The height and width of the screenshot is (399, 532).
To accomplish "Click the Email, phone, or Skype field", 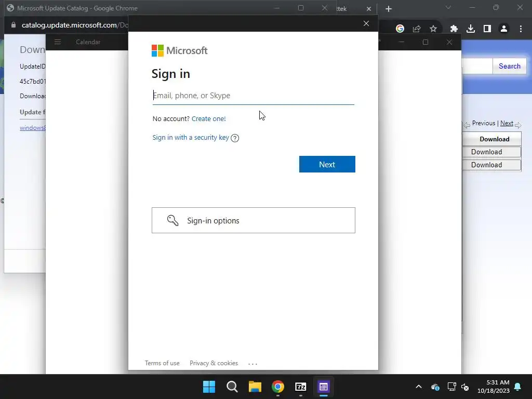I will pos(253,96).
